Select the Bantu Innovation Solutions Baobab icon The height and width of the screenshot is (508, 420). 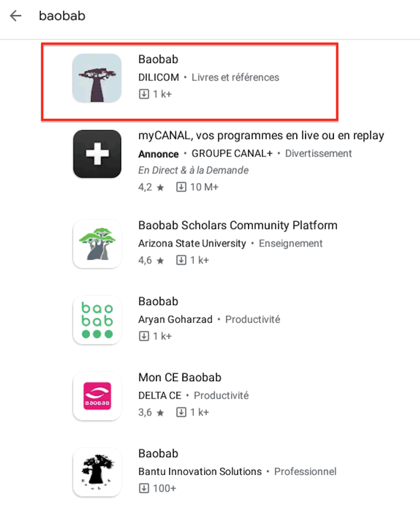point(97,472)
